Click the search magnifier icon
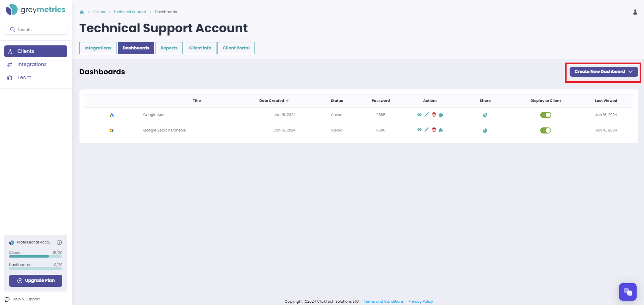The height and width of the screenshot is (305, 644). [x=13, y=30]
